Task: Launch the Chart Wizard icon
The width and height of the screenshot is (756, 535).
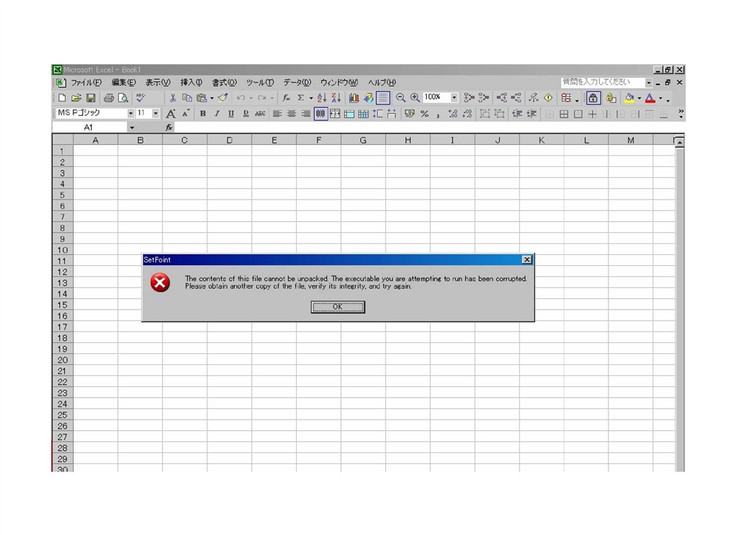Action: tap(354, 98)
